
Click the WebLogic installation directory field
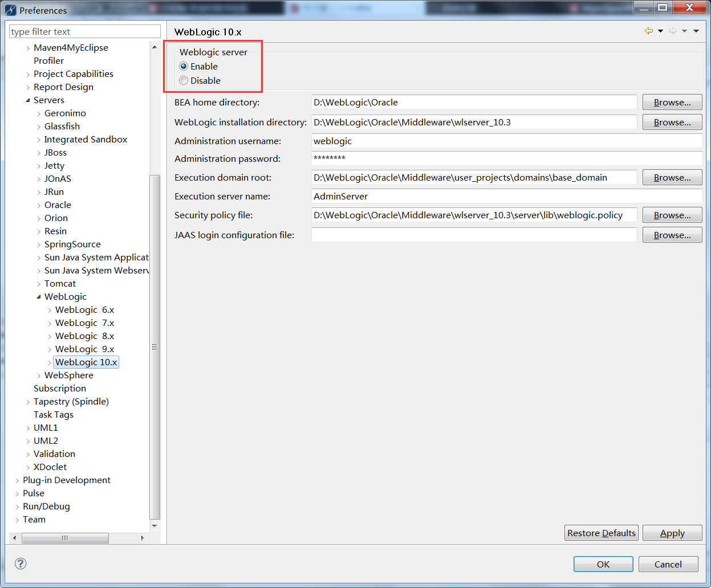(x=474, y=122)
